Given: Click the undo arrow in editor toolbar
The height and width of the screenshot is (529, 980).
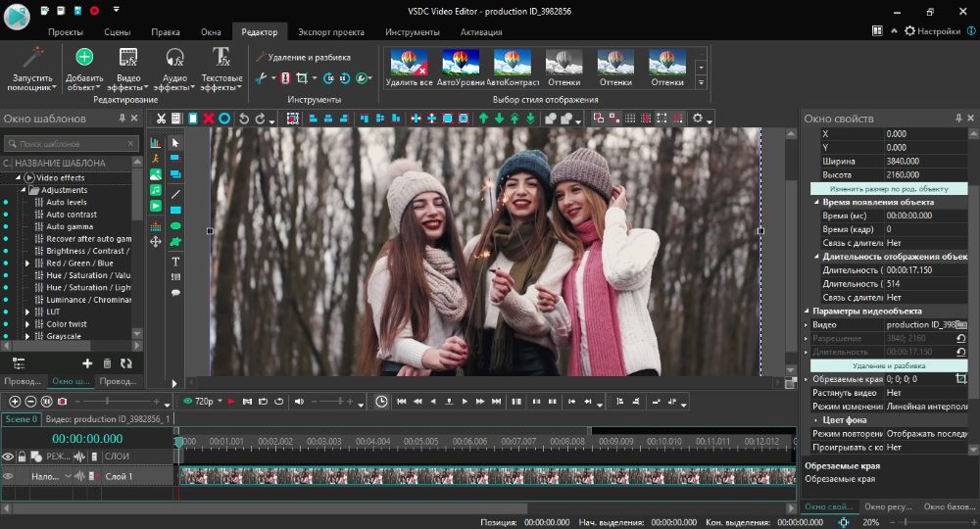Looking at the screenshot, I should [244, 119].
